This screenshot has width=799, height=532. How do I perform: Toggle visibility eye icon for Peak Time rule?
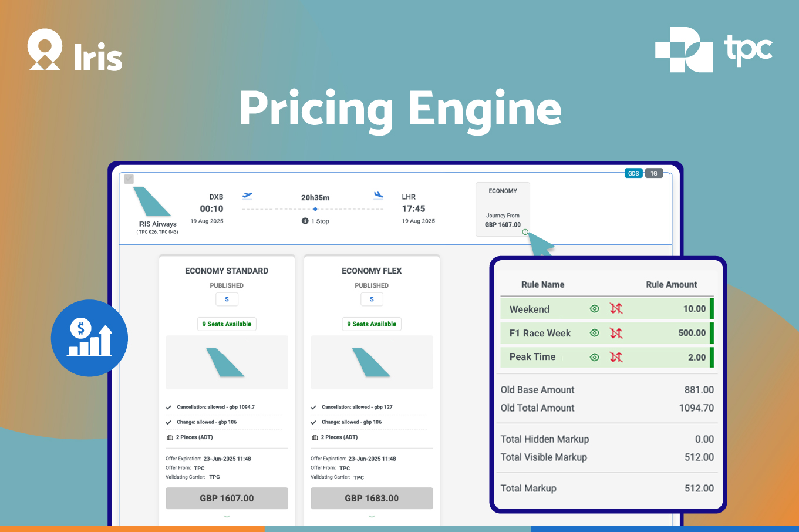(595, 357)
